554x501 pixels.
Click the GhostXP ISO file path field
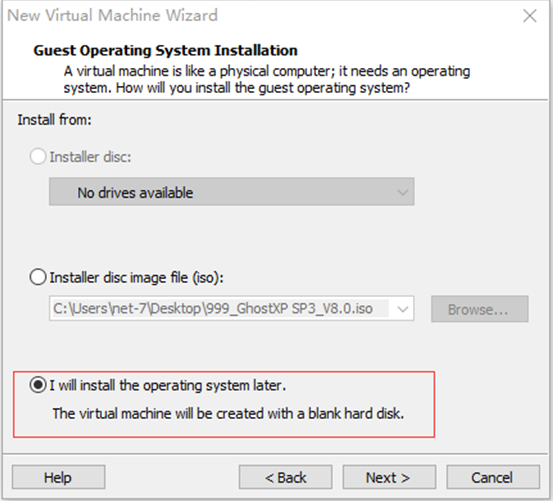pos(219,308)
